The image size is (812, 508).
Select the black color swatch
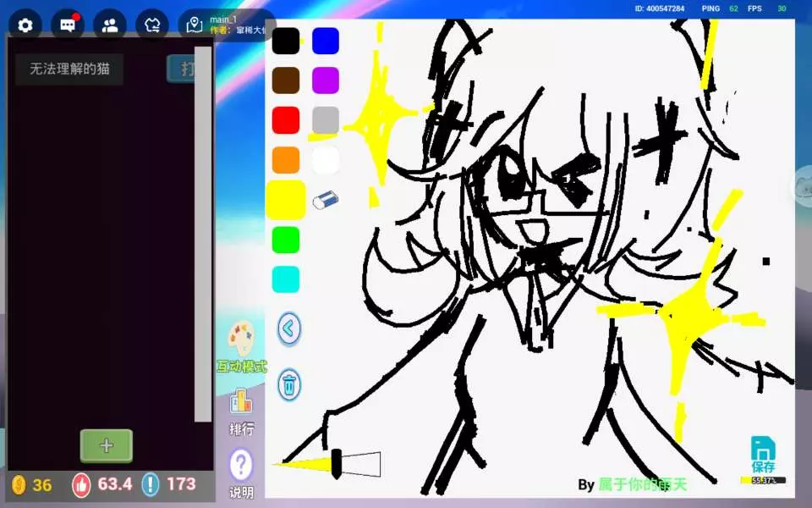(286, 41)
